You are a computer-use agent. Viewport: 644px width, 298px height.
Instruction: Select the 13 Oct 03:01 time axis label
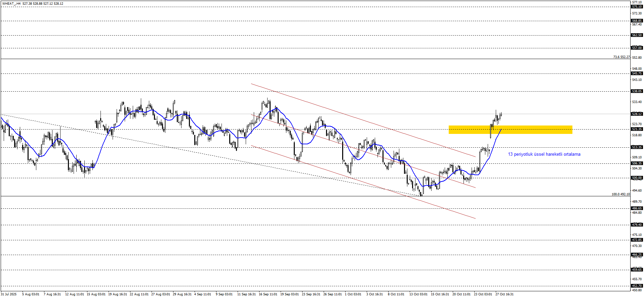[x=418, y=294]
